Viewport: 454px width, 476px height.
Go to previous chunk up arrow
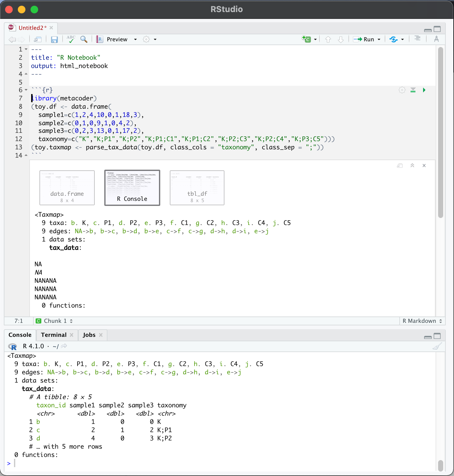[328, 39]
